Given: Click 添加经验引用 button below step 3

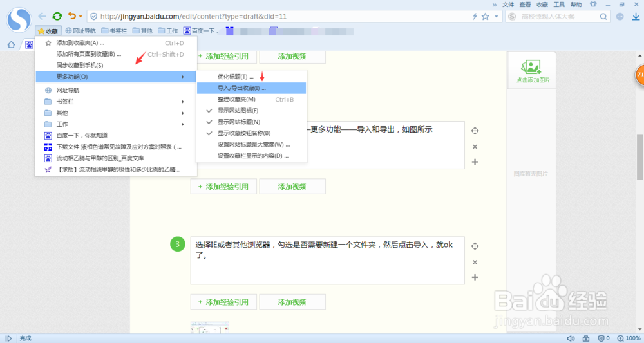Looking at the screenshot, I should [x=223, y=302].
